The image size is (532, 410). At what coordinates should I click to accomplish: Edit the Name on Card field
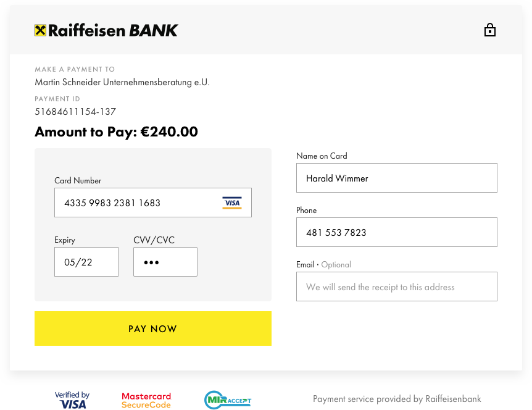click(397, 178)
